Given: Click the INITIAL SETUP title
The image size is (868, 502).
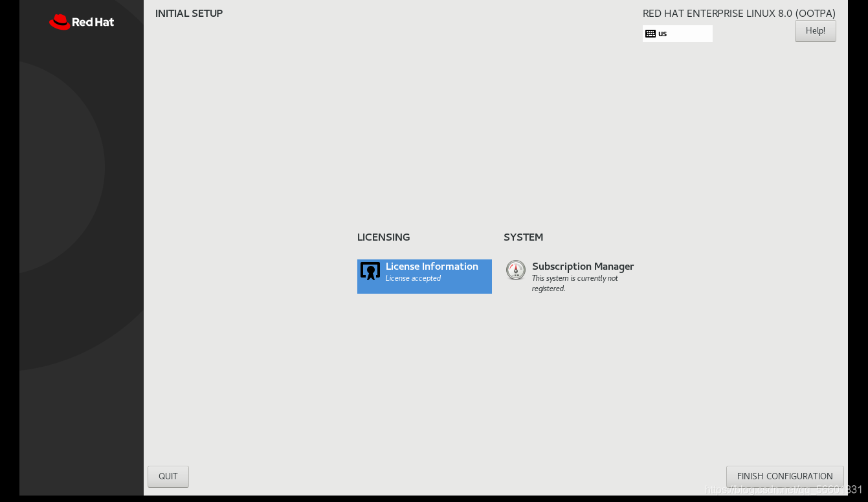Looking at the screenshot, I should (189, 14).
